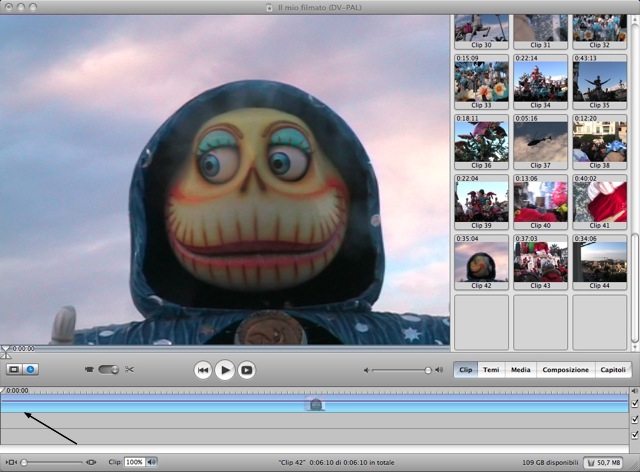Select the Clip 39 thumbnail

tap(482, 202)
